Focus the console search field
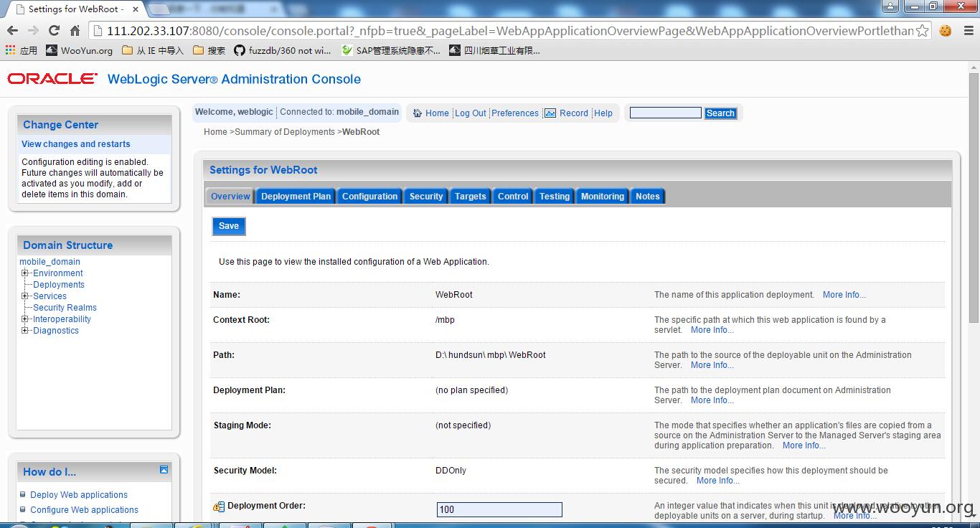The width and height of the screenshot is (980, 528). click(665, 113)
